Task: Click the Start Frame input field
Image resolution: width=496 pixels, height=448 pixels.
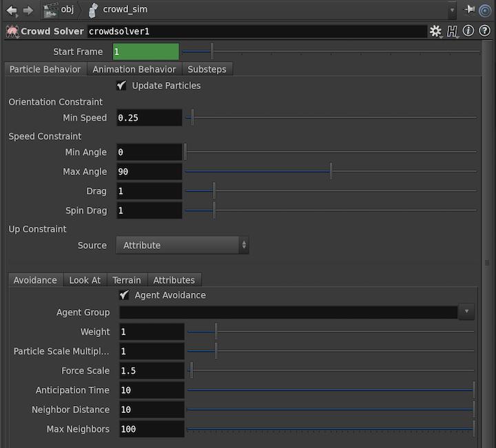Action: (145, 52)
